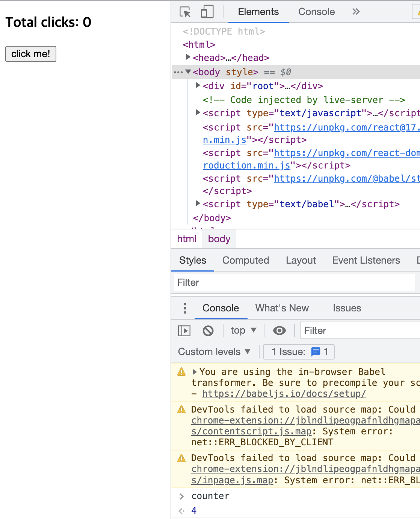Open the unpkg react@17 script link
Viewport: 420px width, 519px height.
pos(347,127)
